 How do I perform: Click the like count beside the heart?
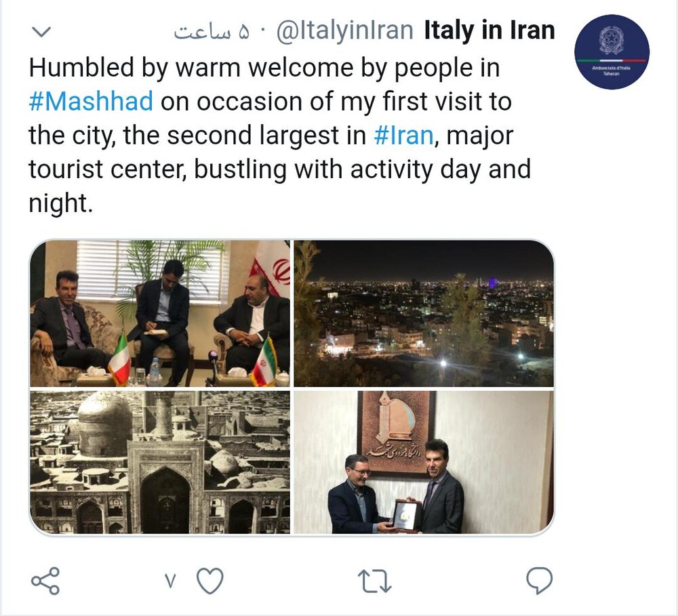(171, 581)
